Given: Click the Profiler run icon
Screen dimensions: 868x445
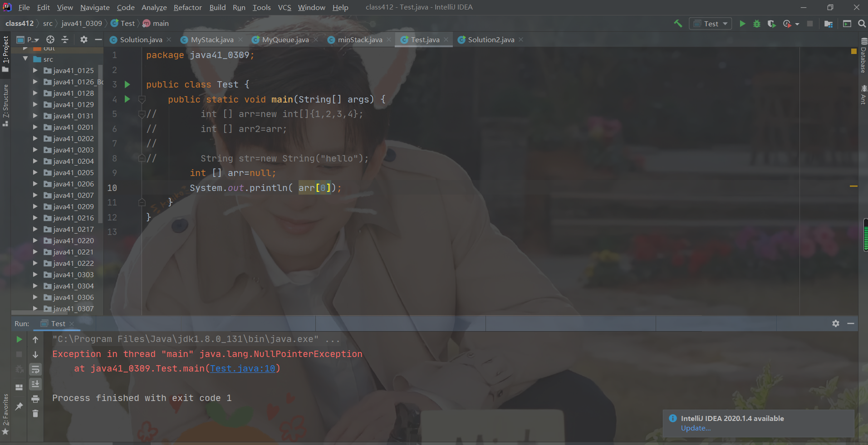Looking at the screenshot, I should point(787,24).
